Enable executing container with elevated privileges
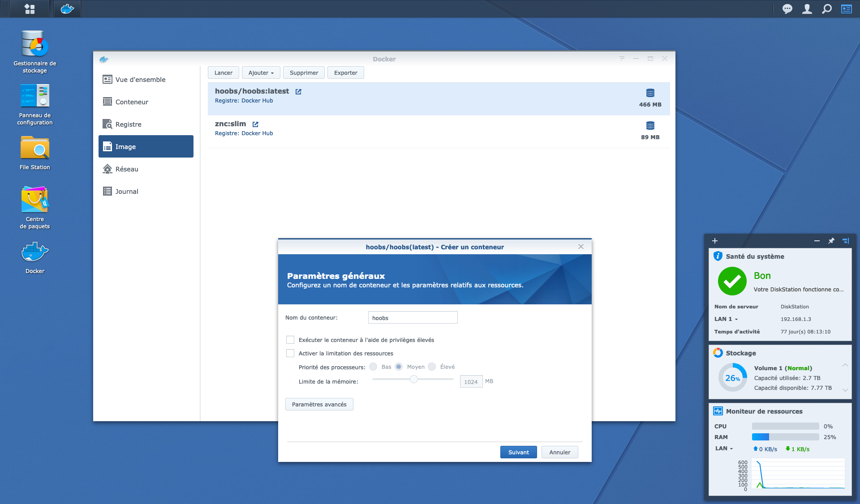Viewport: 860px width, 504px height. (290, 340)
